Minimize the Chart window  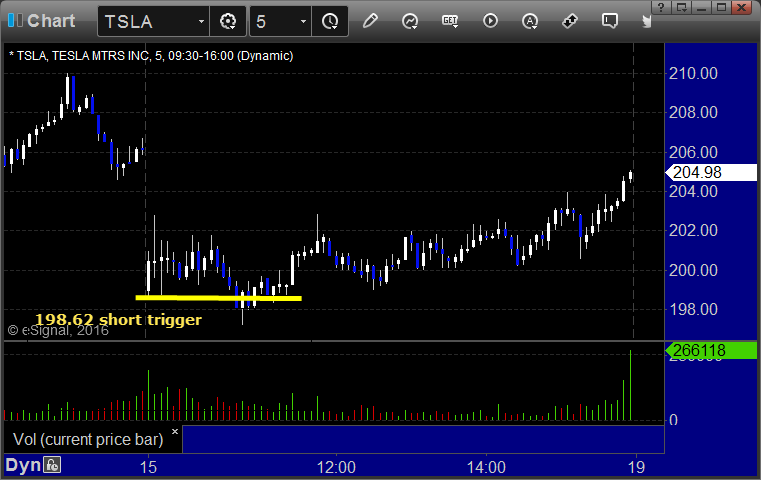coord(702,7)
